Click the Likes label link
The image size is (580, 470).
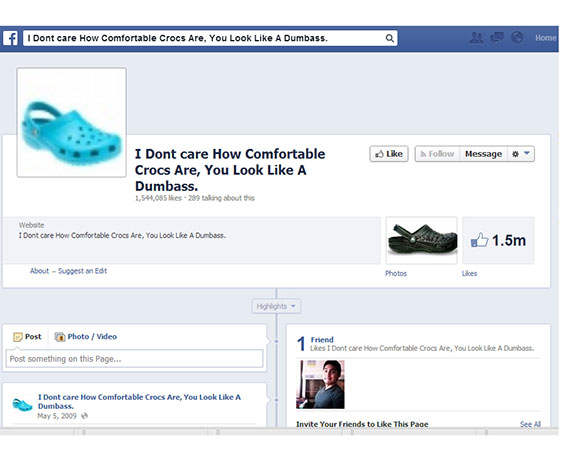pyautogui.click(x=469, y=273)
